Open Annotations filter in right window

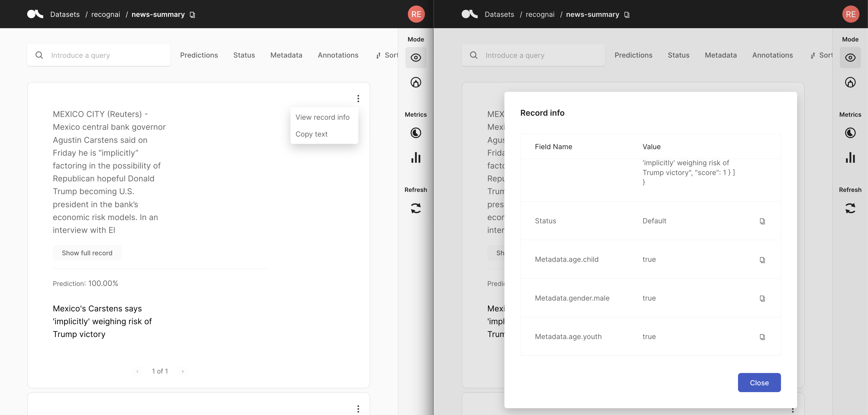pos(772,55)
